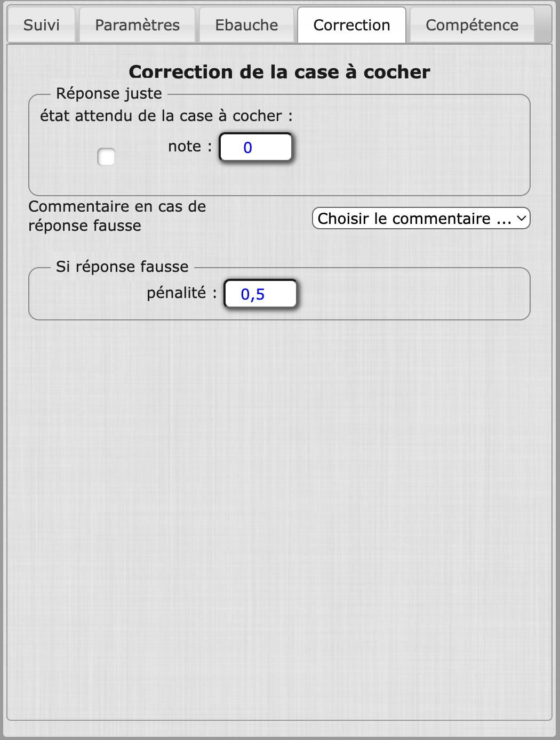Viewport: 560px width, 740px height.
Task: Open the 'Choisir le commentaire' dropdown
Action: pos(415,219)
